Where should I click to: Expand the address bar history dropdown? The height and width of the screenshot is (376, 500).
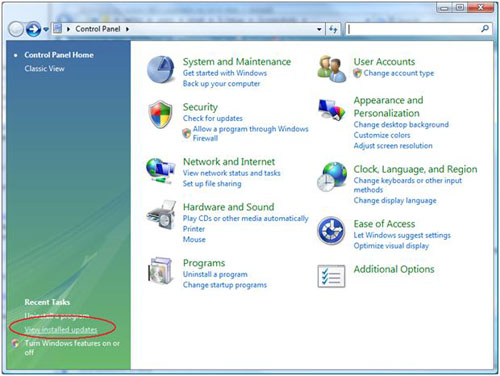(x=319, y=29)
